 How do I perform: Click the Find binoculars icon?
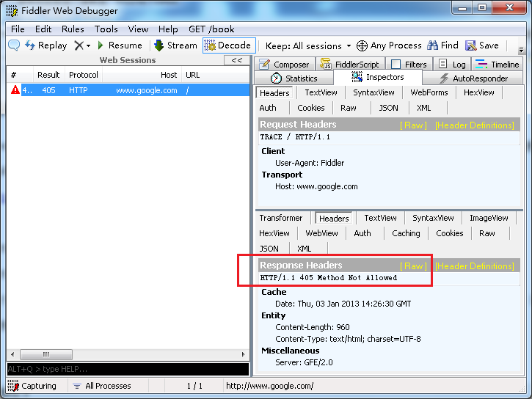pyautogui.click(x=433, y=45)
